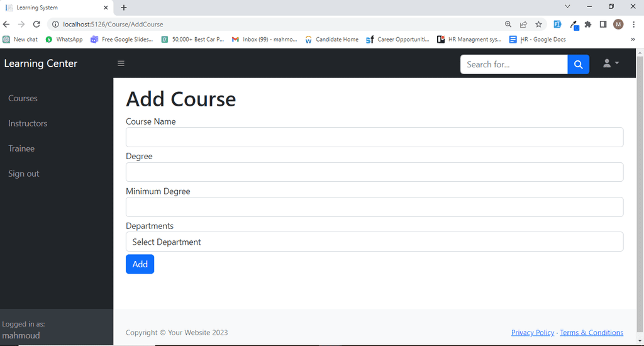This screenshot has width=644, height=346.
Task: Open the New chat bookmark
Action: click(20, 40)
